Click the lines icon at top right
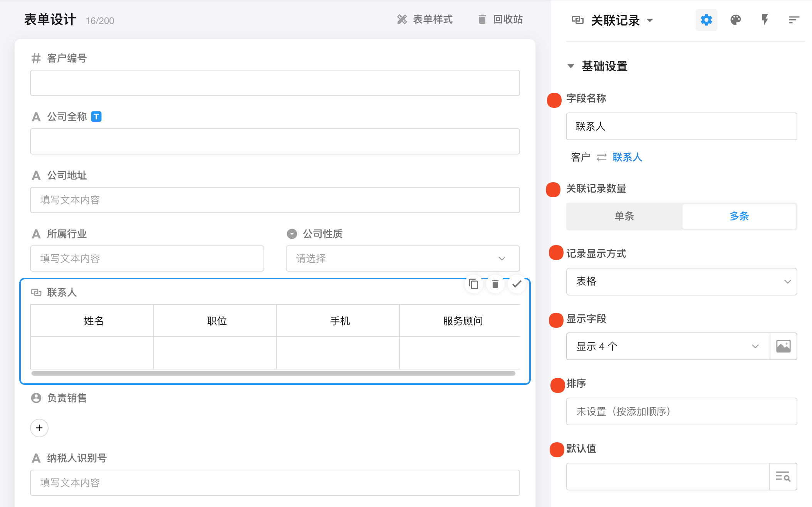Screen dimensions: 812x507 pos(794,20)
